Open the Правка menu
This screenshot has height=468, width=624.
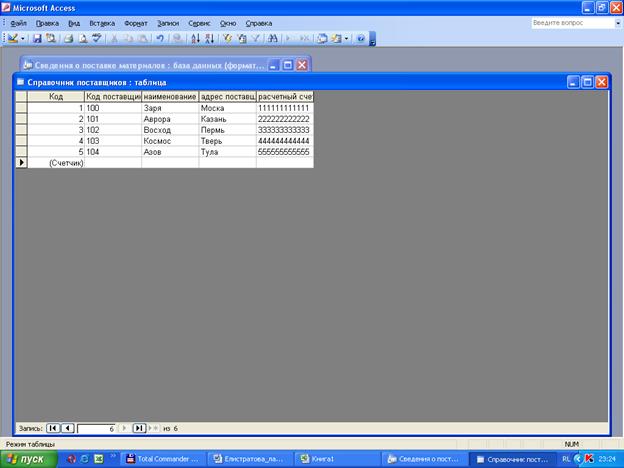[x=47, y=23]
